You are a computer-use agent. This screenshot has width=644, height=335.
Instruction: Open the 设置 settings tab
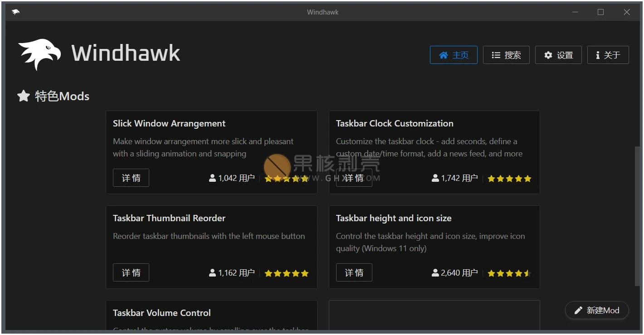point(558,55)
